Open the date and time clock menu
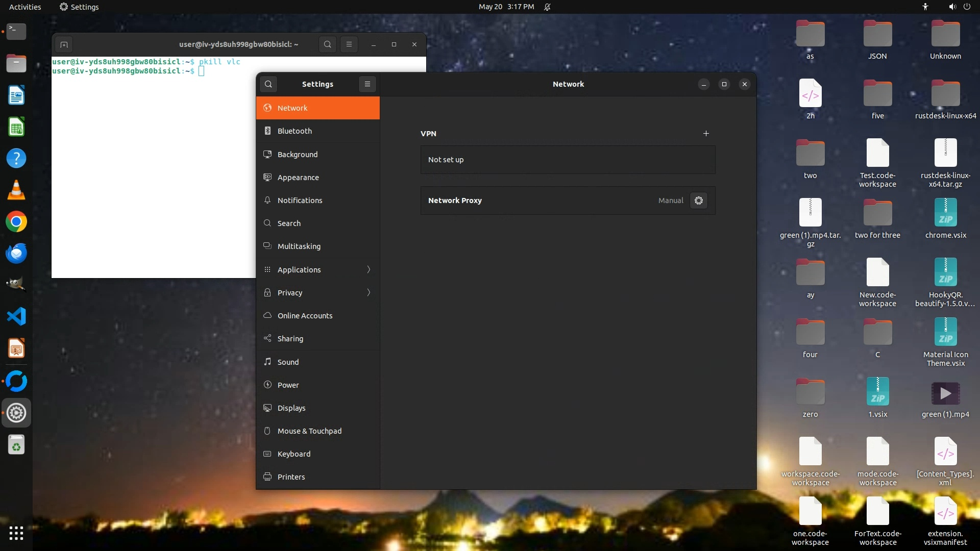Screen dimensions: 980x551 506,7
